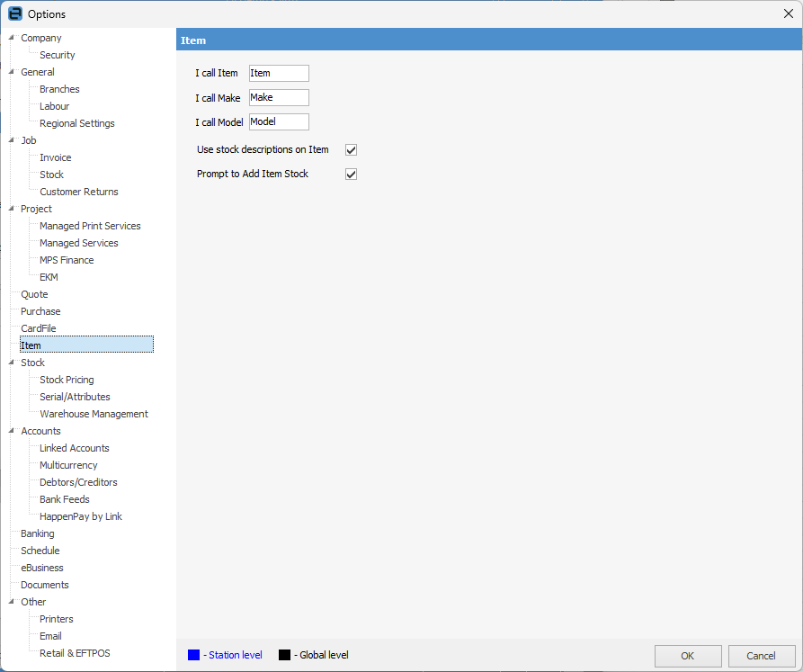This screenshot has height=672, width=803.
Task: Open the Customer Returns page
Action: coord(79,192)
